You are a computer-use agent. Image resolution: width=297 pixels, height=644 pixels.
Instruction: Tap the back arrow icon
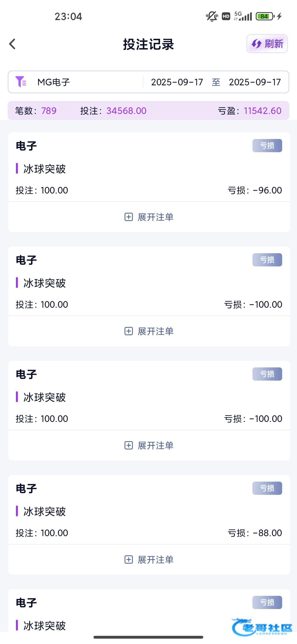pos(12,44)
